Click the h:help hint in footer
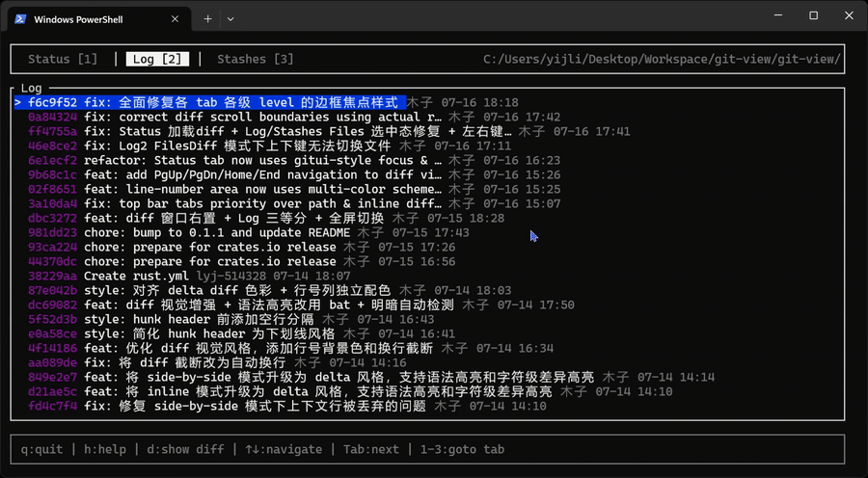868x478 pixels. (105, 449)
